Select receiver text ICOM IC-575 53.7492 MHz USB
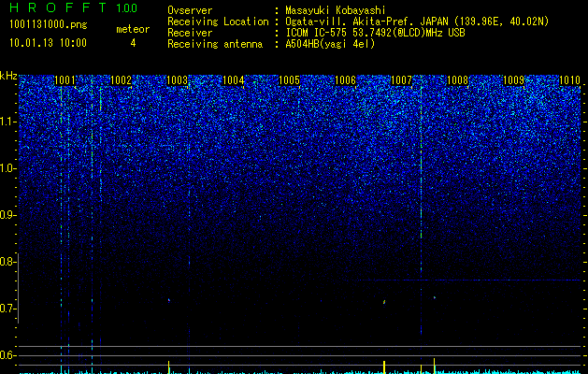 click(x=375, y=33)
